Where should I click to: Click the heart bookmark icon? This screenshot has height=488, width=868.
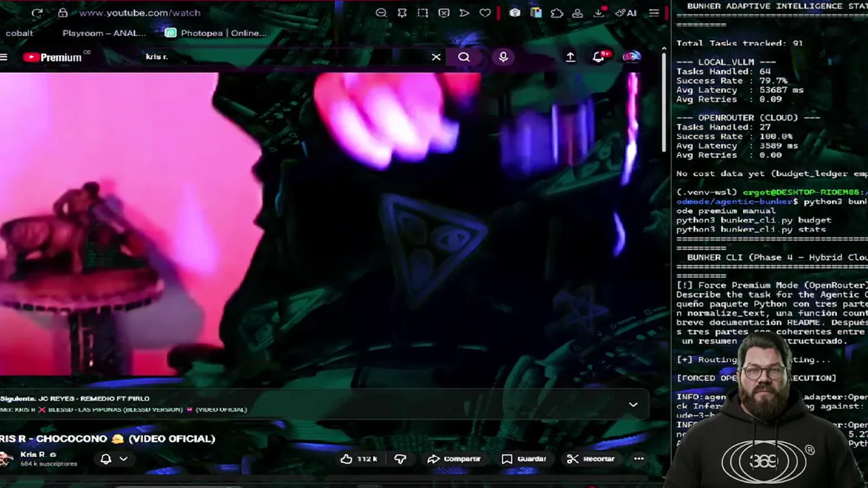pos(485,13)
